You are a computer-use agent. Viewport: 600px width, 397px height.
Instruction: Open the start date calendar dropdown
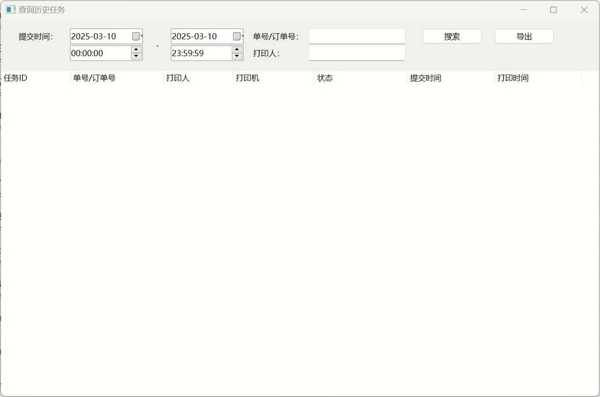137,36
